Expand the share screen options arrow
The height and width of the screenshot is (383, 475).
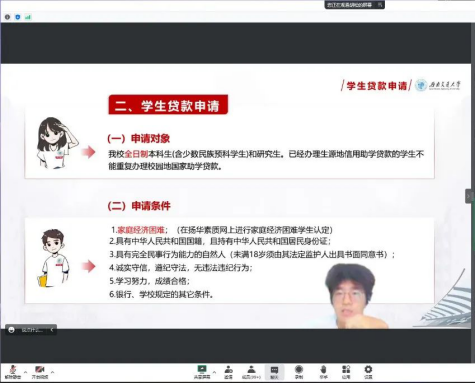click(214, 372)
